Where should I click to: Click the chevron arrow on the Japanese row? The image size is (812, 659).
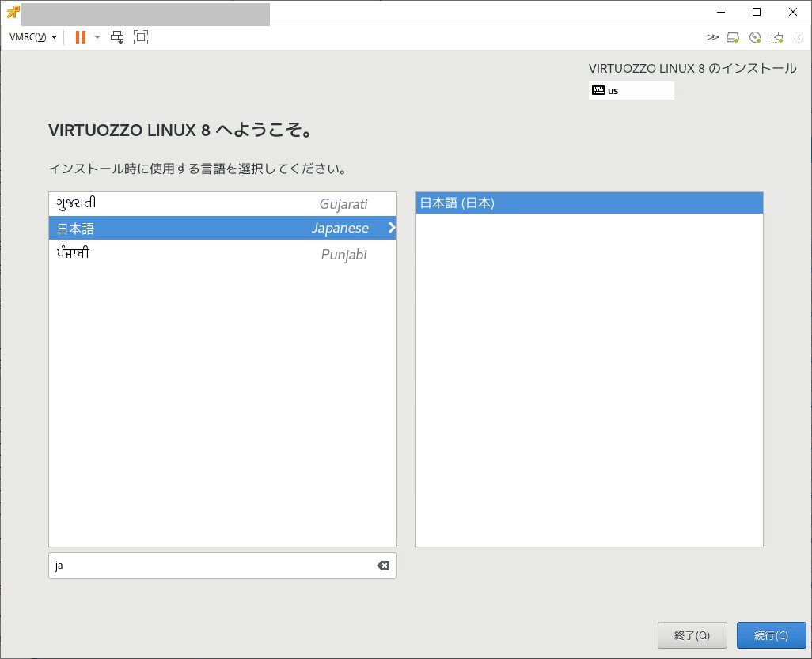coord(392,228)
